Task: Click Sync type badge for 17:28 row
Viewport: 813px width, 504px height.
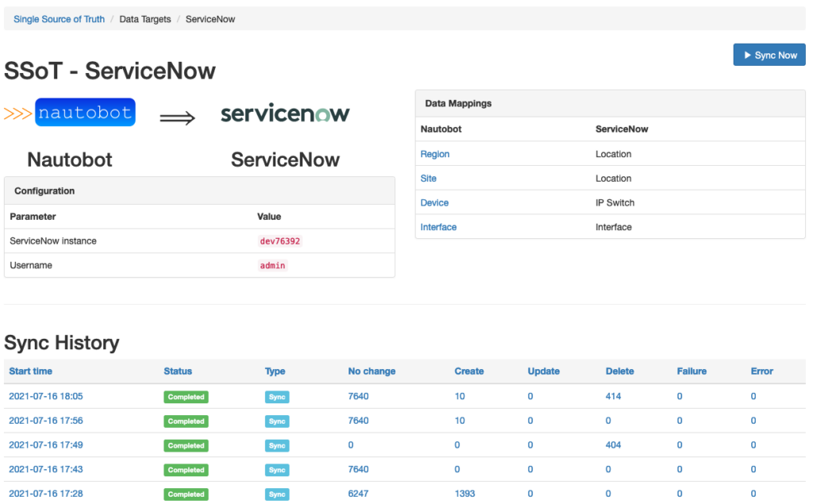Action: [277, 494]
